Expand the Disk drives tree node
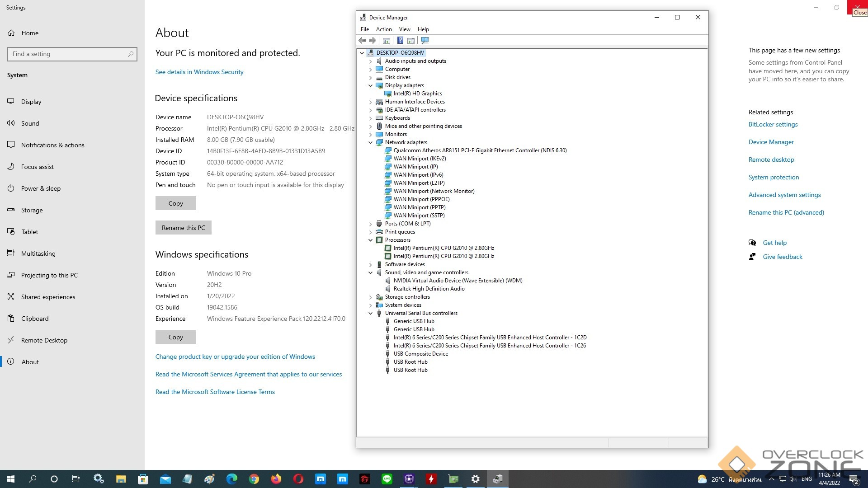Screen dimensions: 868x488 [371, 77]
